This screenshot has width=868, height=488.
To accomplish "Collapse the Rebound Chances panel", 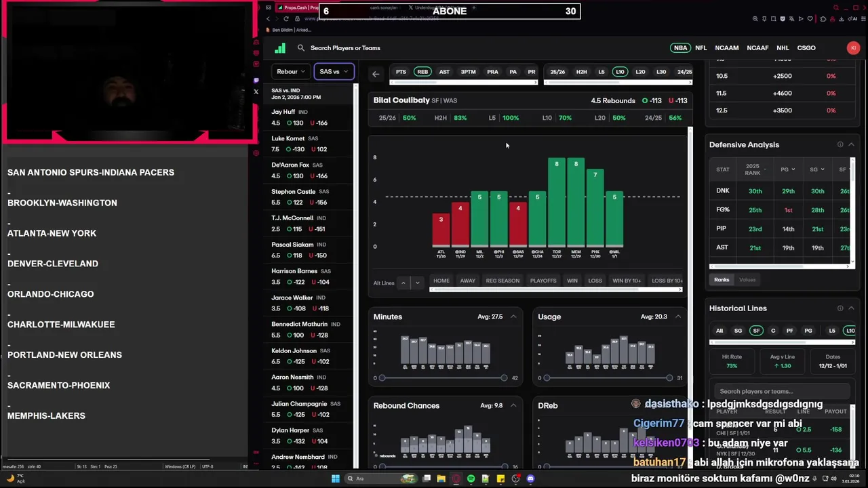I will point(513,405).
